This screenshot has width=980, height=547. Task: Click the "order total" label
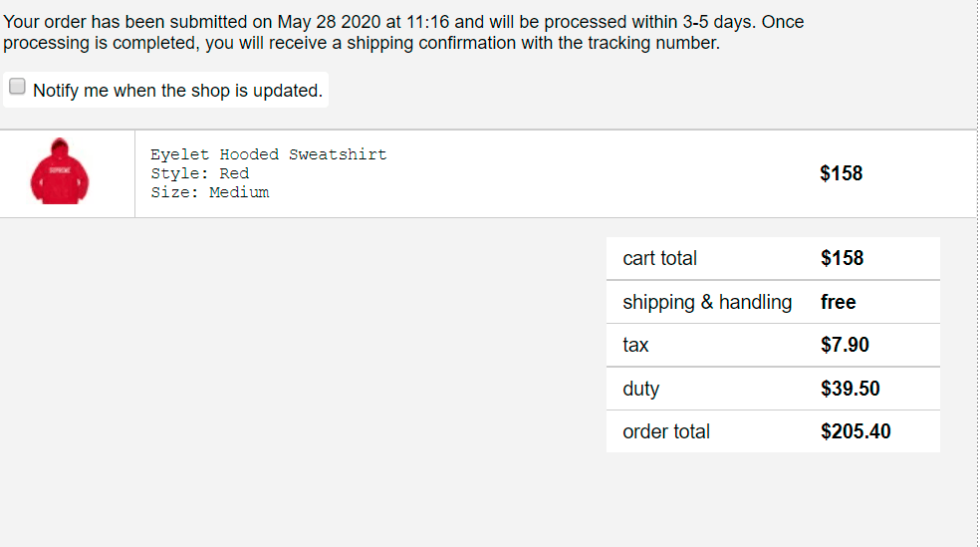(x=666, y=431)
